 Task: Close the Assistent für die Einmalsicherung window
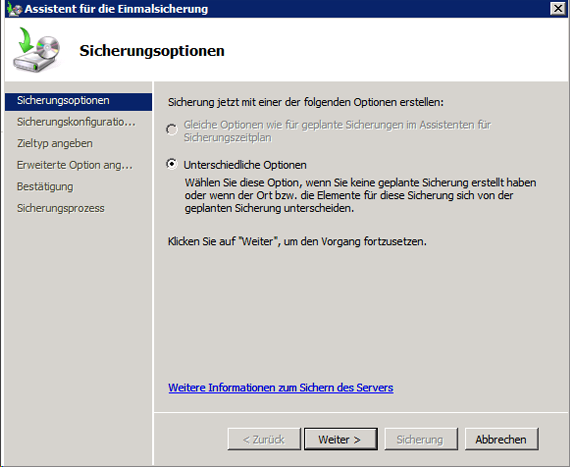tap(557, 8)
